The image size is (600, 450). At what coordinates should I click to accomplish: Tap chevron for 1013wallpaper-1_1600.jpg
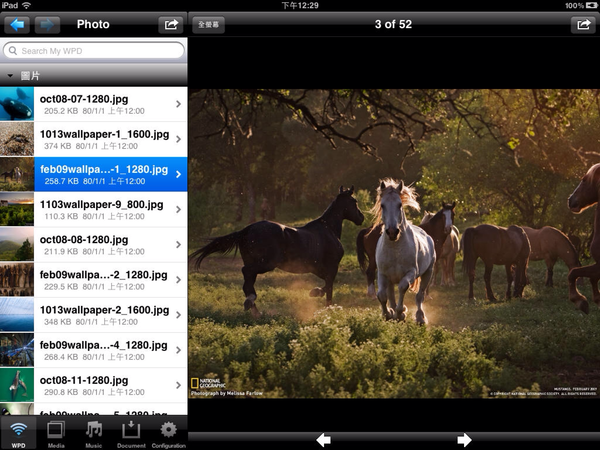click(x=178, y=139)
